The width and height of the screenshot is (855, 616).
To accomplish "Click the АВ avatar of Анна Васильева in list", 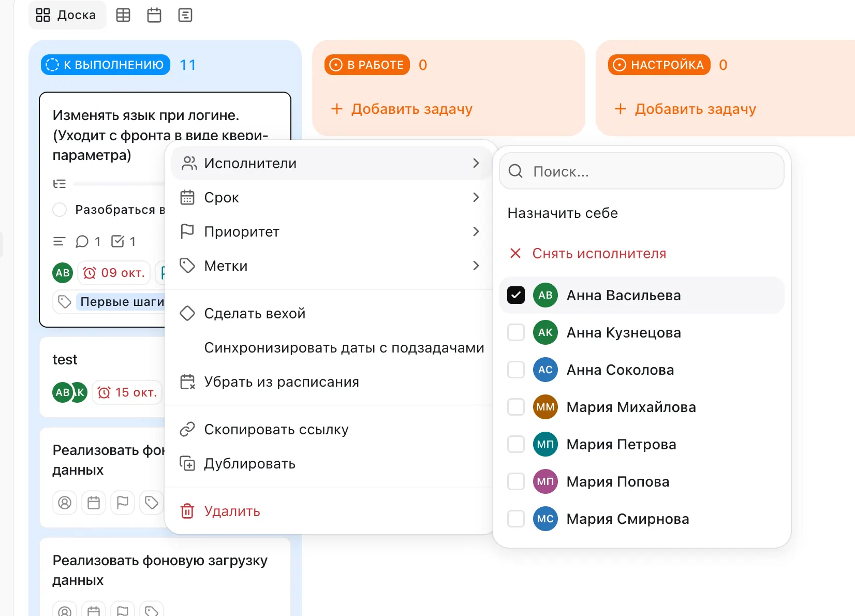I will [546, 295].
